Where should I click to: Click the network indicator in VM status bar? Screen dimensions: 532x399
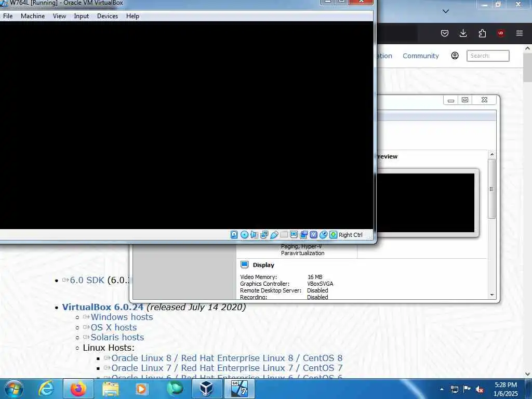[264, 235]
